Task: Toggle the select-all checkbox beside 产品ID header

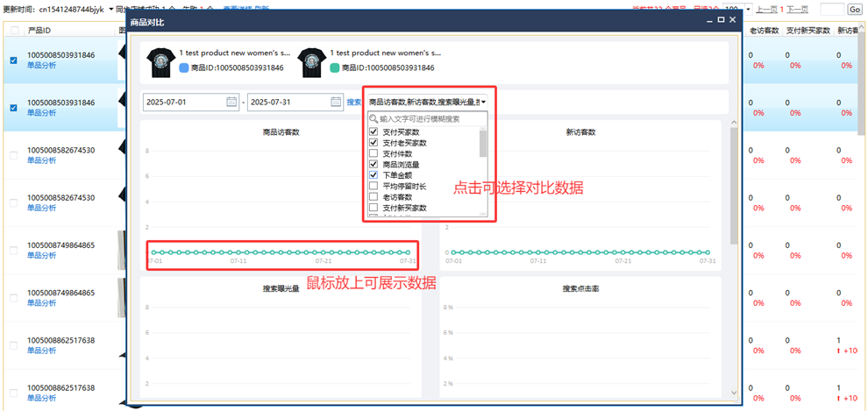Action: click(x=14, y=31)
